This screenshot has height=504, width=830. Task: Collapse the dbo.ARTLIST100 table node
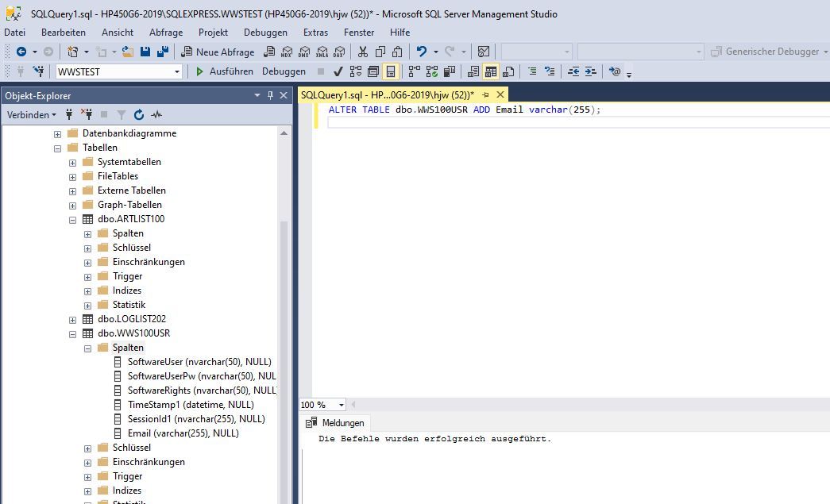(72, 220)
